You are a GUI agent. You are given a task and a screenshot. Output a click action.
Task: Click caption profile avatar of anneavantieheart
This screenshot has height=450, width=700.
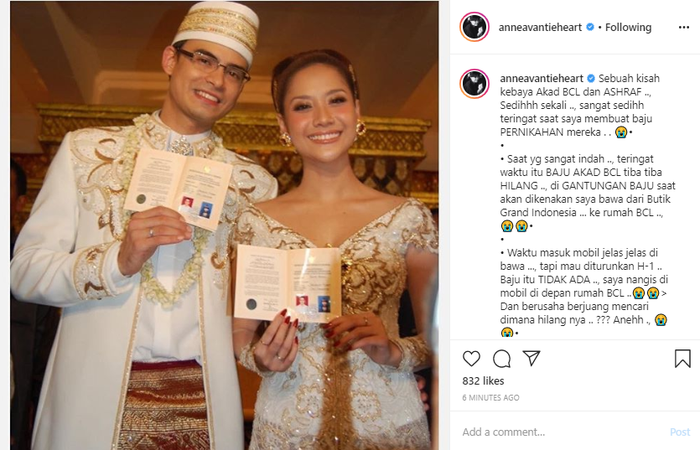[x=475, y=83]
